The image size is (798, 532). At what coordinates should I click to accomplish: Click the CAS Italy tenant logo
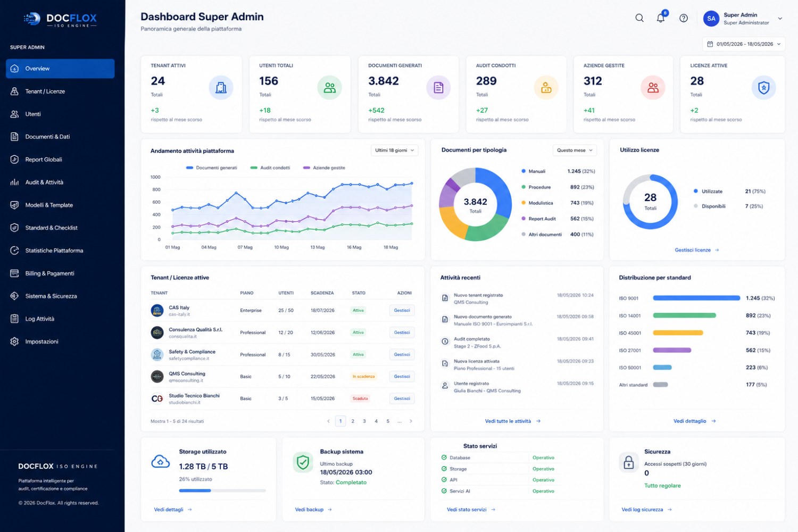(x=157, y=311)
